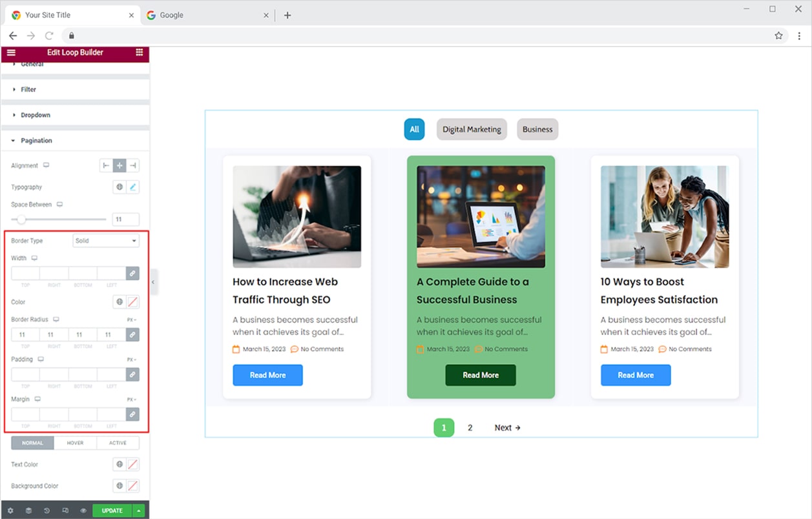Switch to the Hover state tab
This screenshot has width=812, height=519.
click(75, 443)
